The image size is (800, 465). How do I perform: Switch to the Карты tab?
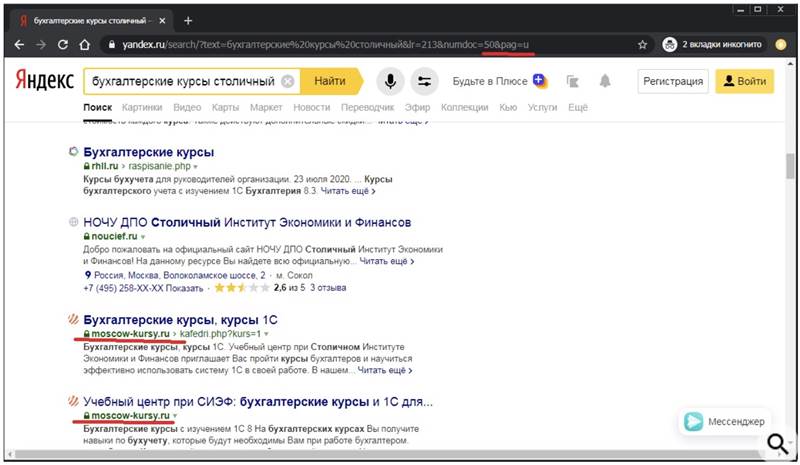(x=225, y=108)
